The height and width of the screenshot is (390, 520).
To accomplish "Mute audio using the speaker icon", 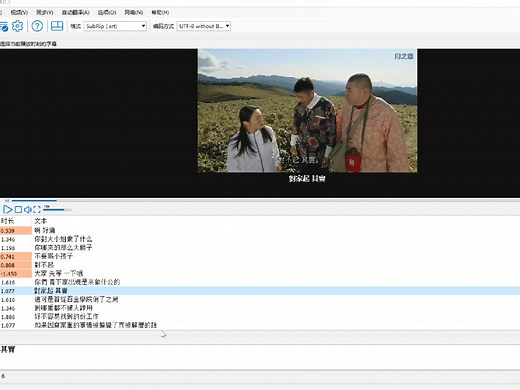I will click(x=28, y=209).
